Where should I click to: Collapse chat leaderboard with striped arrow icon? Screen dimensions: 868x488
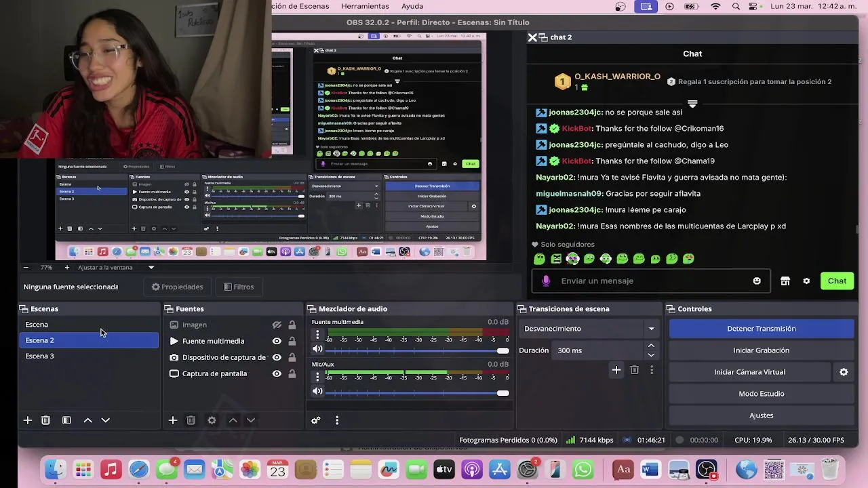[692, 104]
